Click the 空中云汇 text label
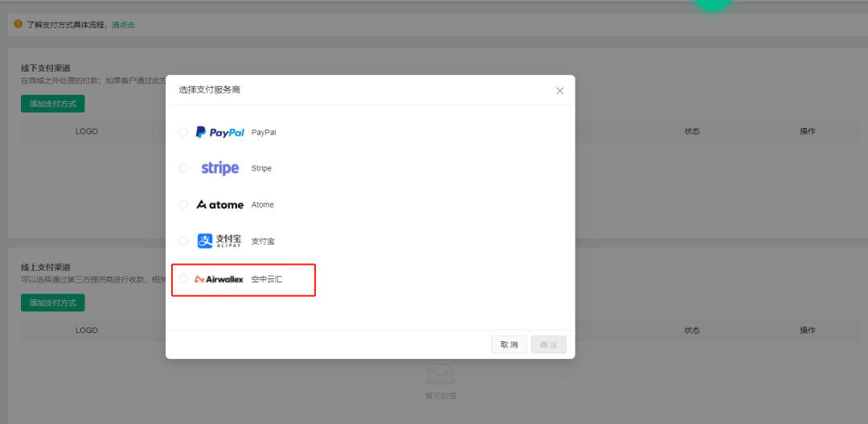 pos(267,279)
